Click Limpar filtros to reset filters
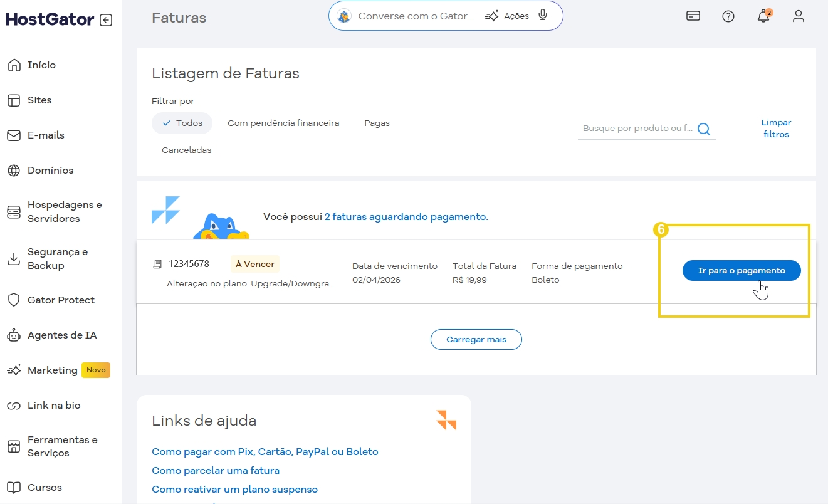 [776, 128]
